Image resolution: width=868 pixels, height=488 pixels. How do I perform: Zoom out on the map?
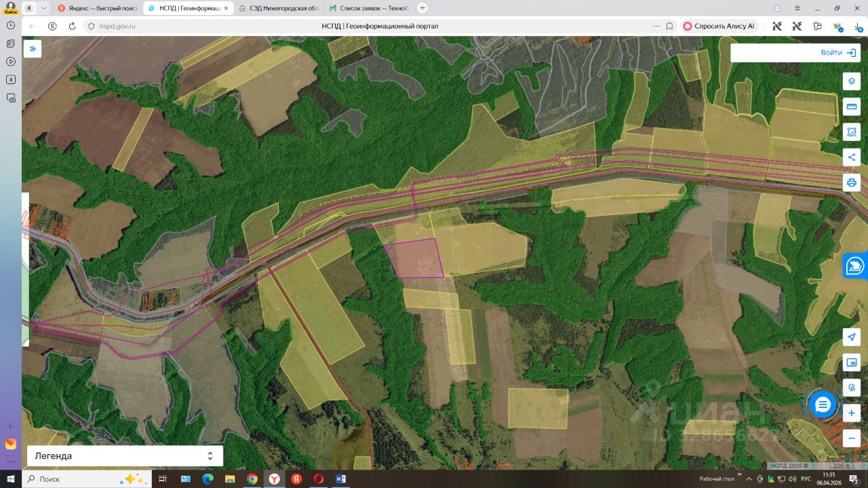[852, 438]
